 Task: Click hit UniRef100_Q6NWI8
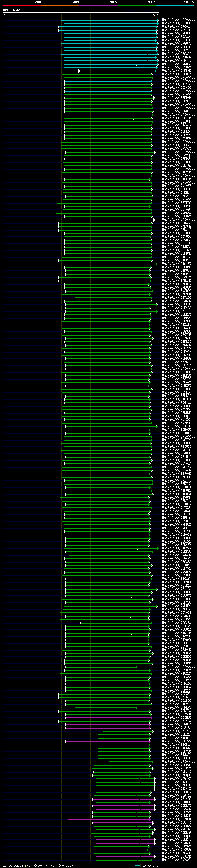pyautogui.click(x=176, y=111)
